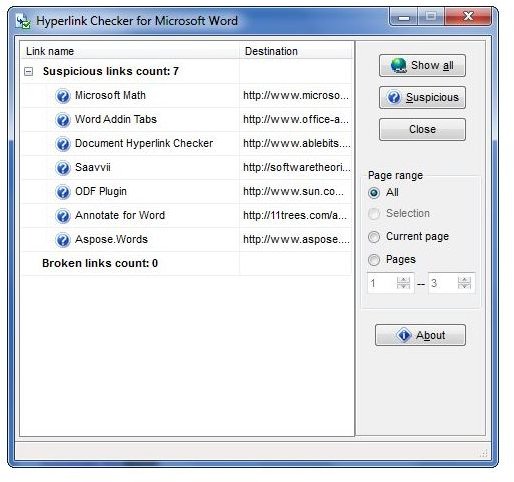The image size is (514, 482).
Task: Click the suspicious icon beside Saavvii
Action: click(63, 168)
